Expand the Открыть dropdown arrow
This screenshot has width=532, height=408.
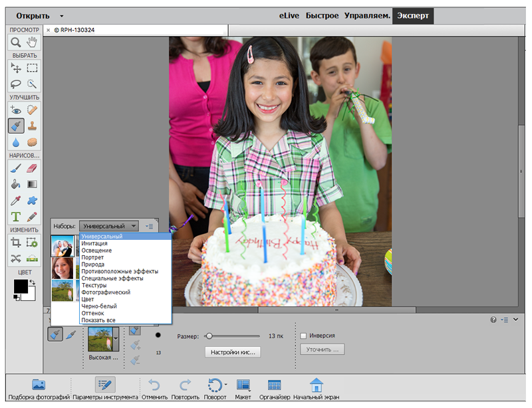(62, 15)
